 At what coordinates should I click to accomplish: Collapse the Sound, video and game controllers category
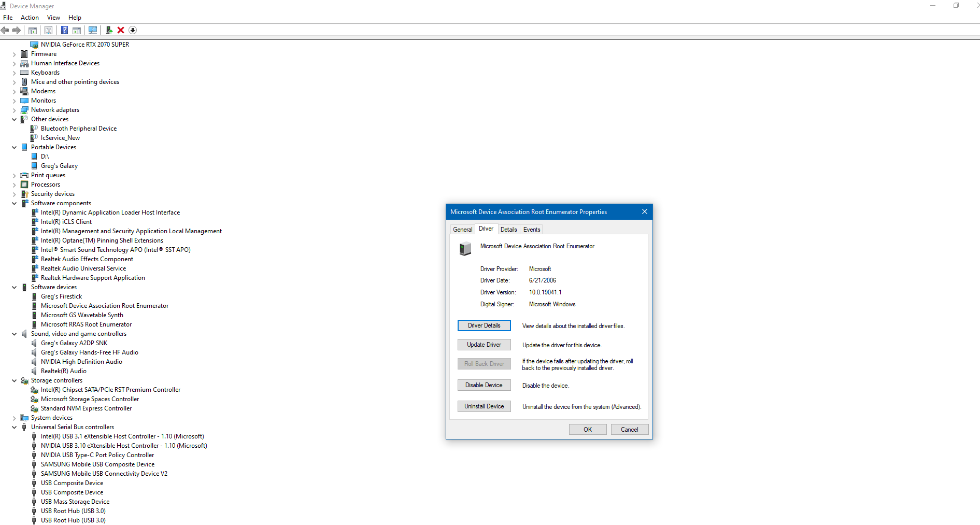[15, 334]
